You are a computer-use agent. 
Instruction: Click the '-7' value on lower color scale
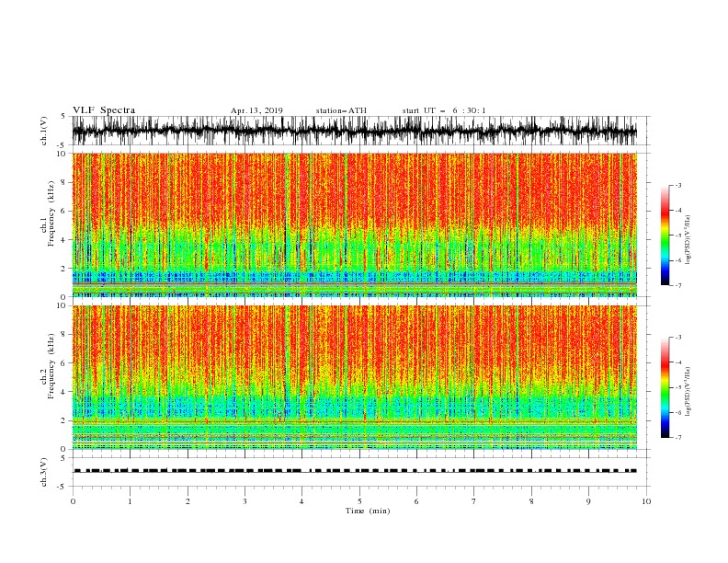click(677, 438)
